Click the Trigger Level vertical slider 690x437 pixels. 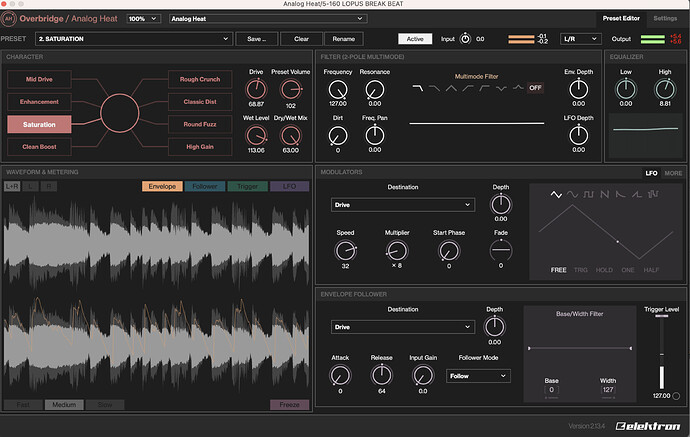pos(661,352)
